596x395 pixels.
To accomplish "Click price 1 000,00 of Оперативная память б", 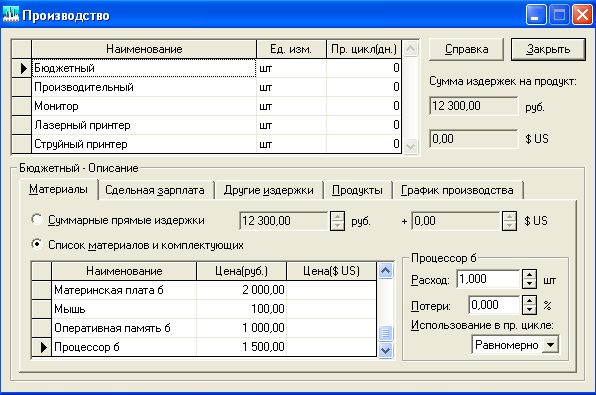I will 241,328.
